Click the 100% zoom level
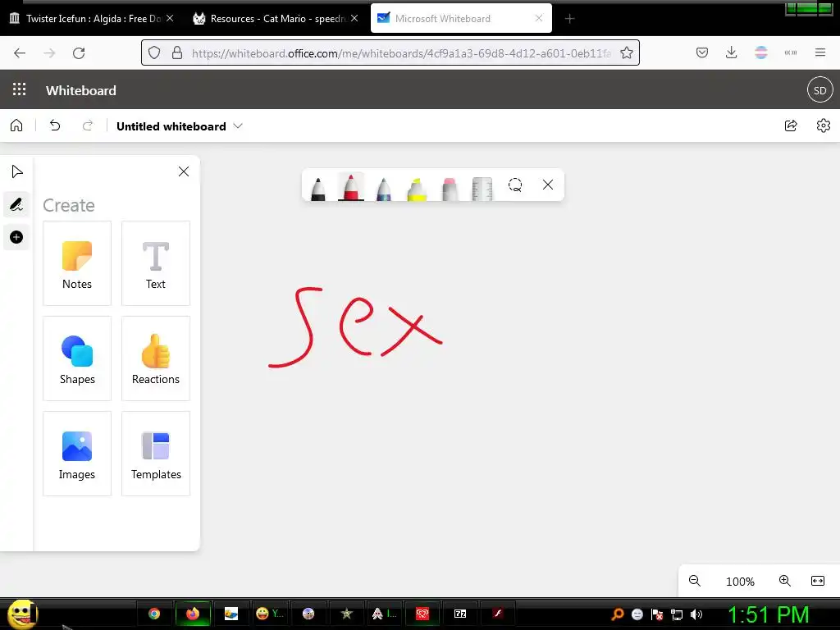This screenshot has width=840, height=630. coord(740,582)
